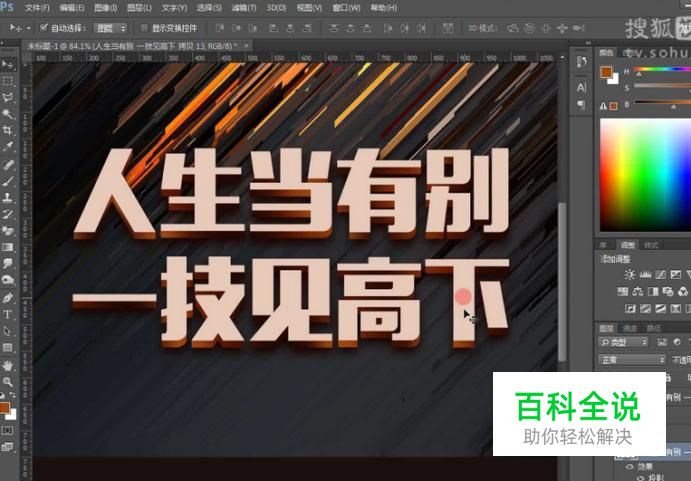Open the blend mode 正常 dropdown
The image size is (691, 481).
(632, 360)
